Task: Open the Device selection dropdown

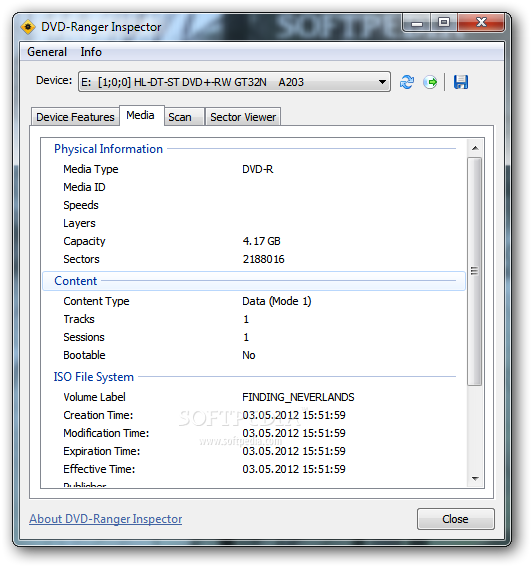Action: pos(234,82)
